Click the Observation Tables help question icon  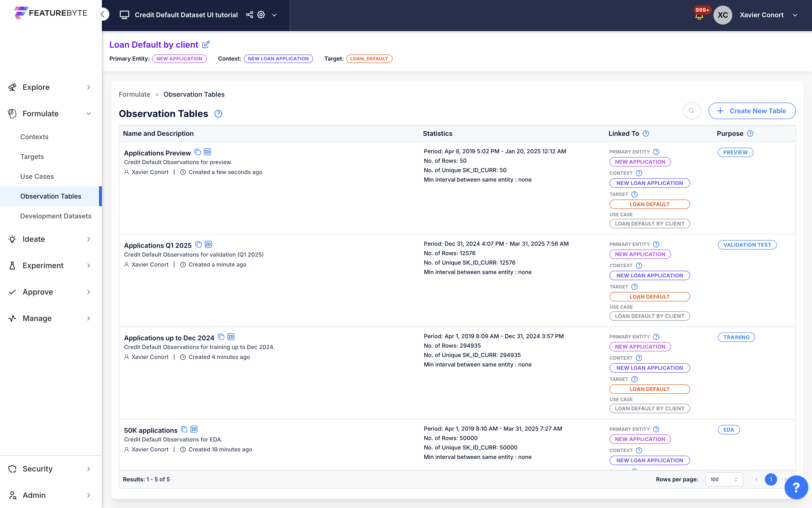(218, 114)
